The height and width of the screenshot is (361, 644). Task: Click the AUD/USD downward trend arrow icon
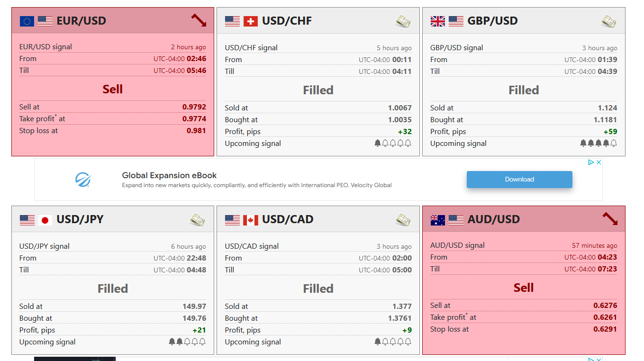(610, 219)
